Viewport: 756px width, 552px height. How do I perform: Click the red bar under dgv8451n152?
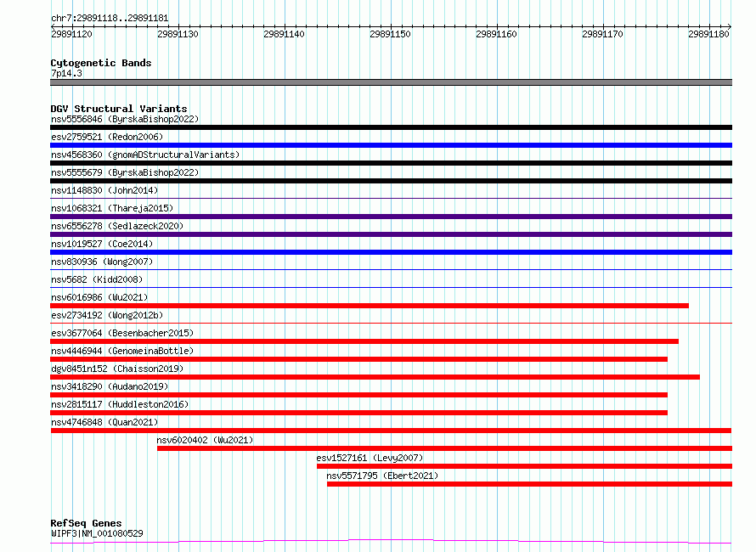[x=375, y=377]
